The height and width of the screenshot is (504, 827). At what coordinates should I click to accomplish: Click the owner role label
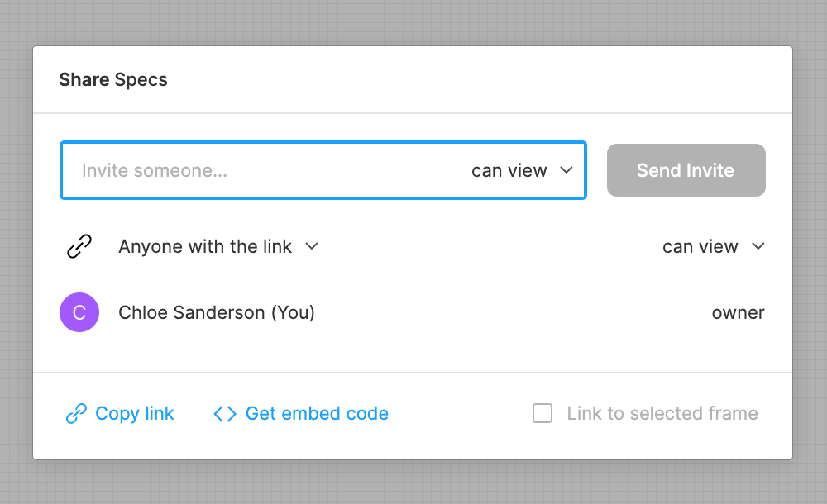(738, 313)
